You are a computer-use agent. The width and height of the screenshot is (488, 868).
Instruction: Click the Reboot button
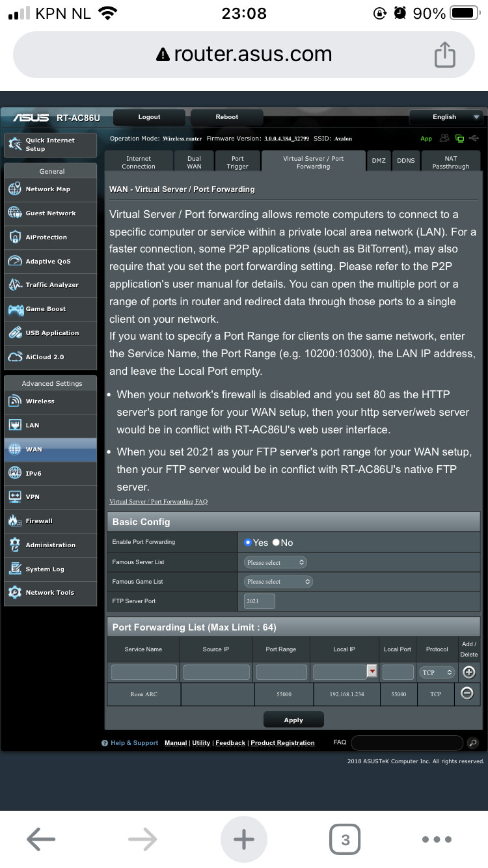coord(227,117)
